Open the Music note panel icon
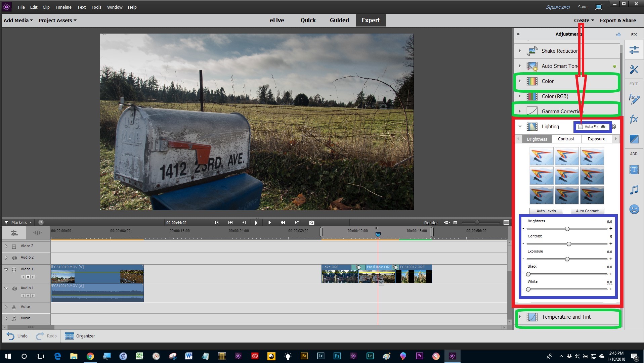Viewport: 644px width, 363px height. [634, 190]
